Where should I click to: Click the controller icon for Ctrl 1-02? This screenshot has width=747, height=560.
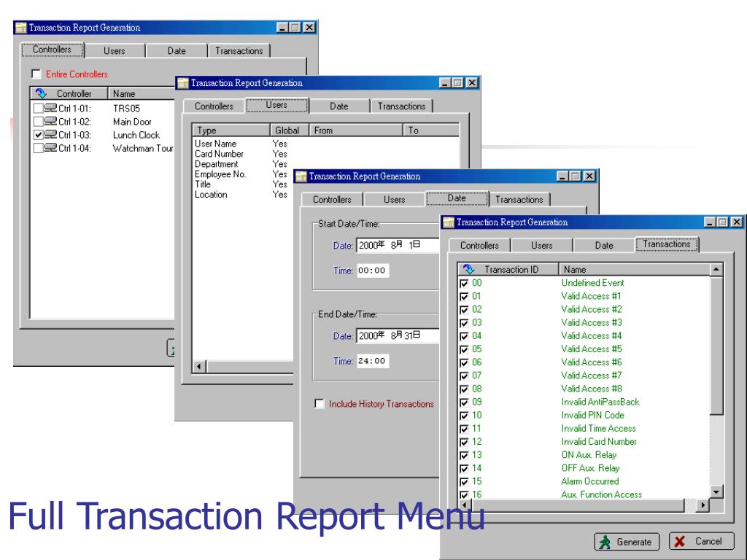[50, 122]
